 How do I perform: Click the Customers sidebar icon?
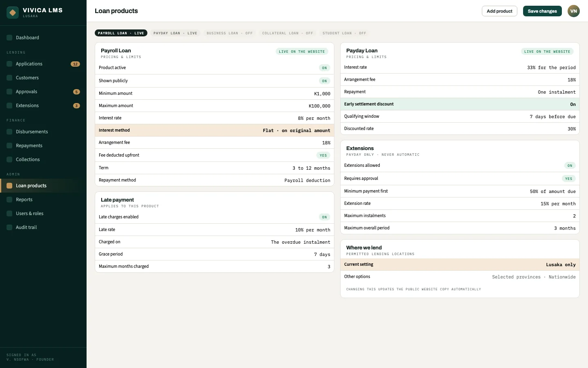9,78
